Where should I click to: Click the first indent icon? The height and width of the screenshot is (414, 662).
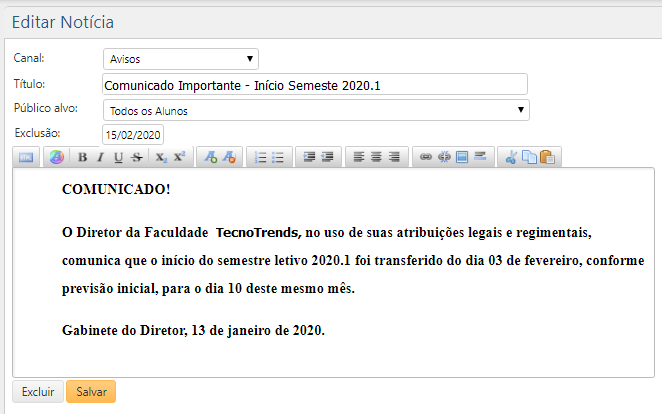pos(309,157)
